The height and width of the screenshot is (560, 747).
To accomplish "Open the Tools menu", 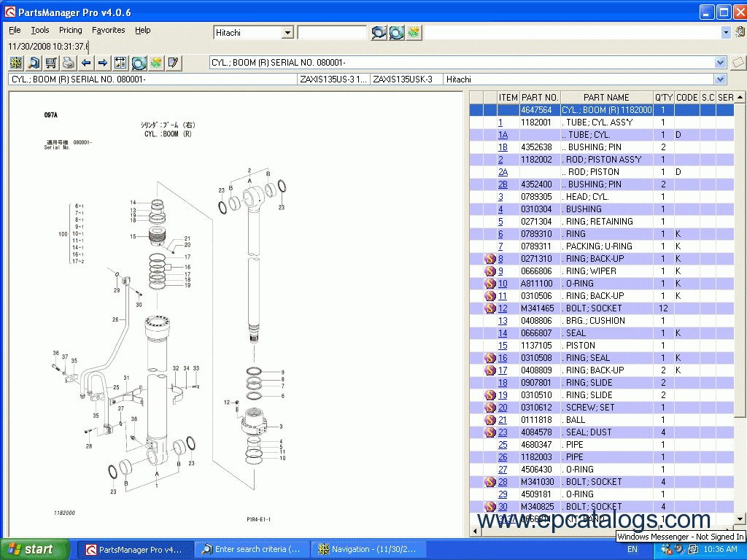I will point(40,30).
